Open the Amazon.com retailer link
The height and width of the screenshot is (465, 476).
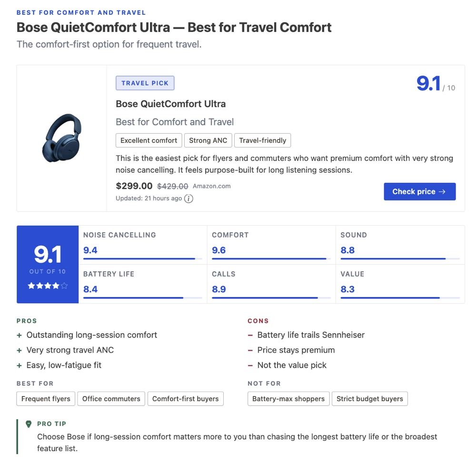(212, 186)
